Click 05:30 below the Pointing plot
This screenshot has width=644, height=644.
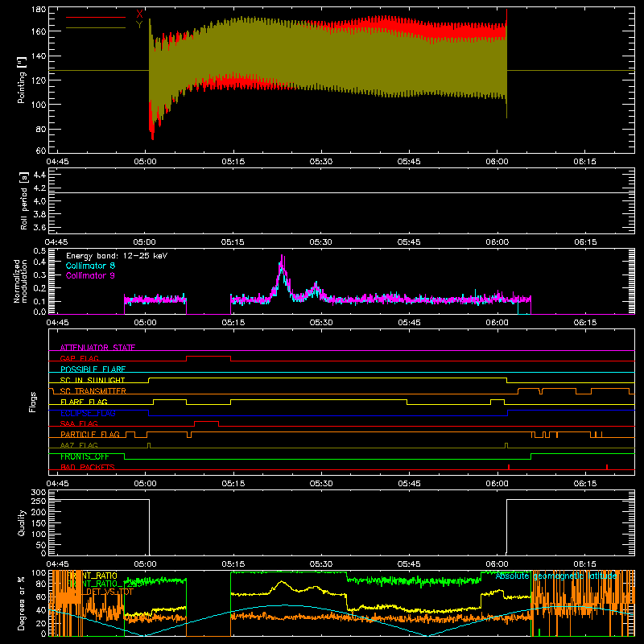320,162
